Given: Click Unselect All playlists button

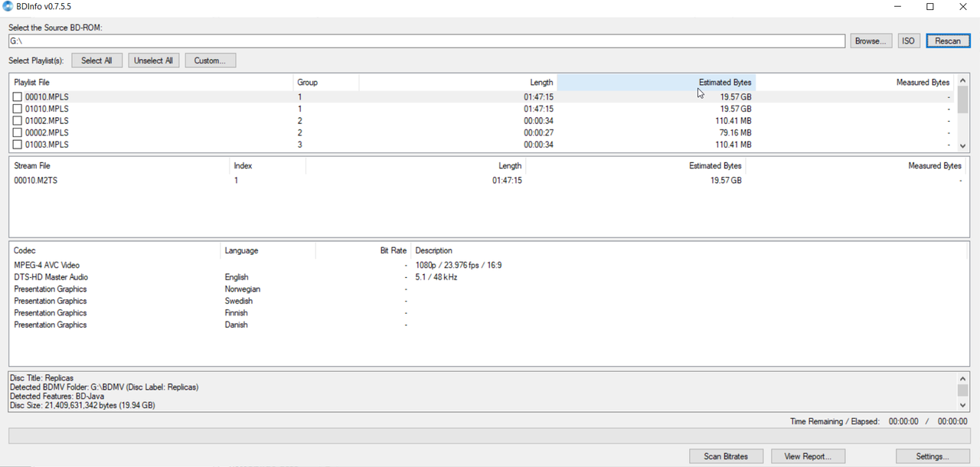Looking at the screenshot, I should [x=153, y=60].
